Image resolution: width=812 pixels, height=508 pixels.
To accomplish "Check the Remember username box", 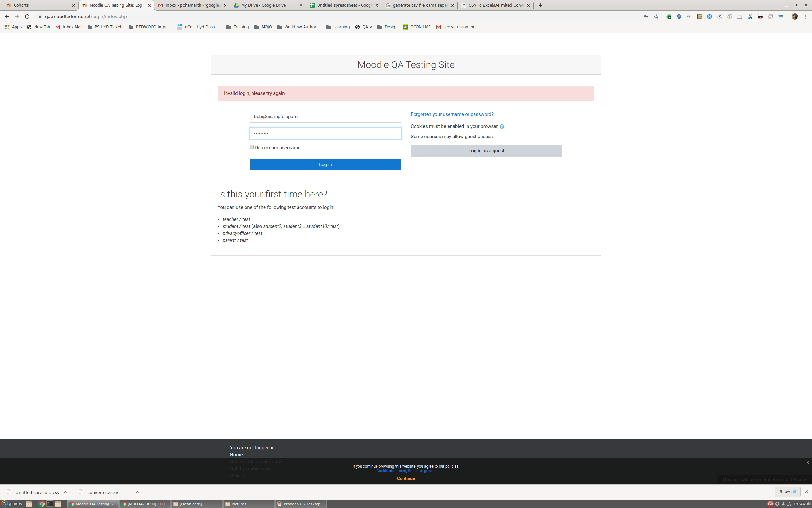I will tap(252, 147).
